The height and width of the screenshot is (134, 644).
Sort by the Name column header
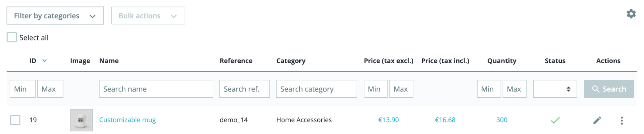109,61
